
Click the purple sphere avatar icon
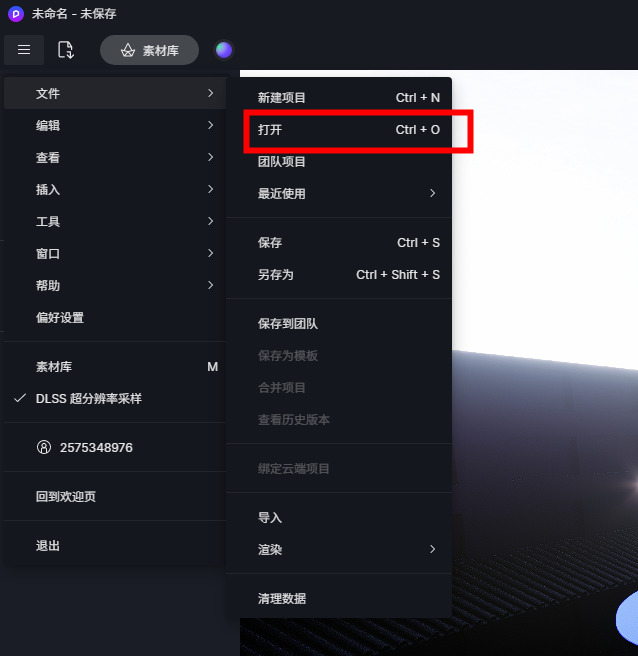click(x=224, y=50)
